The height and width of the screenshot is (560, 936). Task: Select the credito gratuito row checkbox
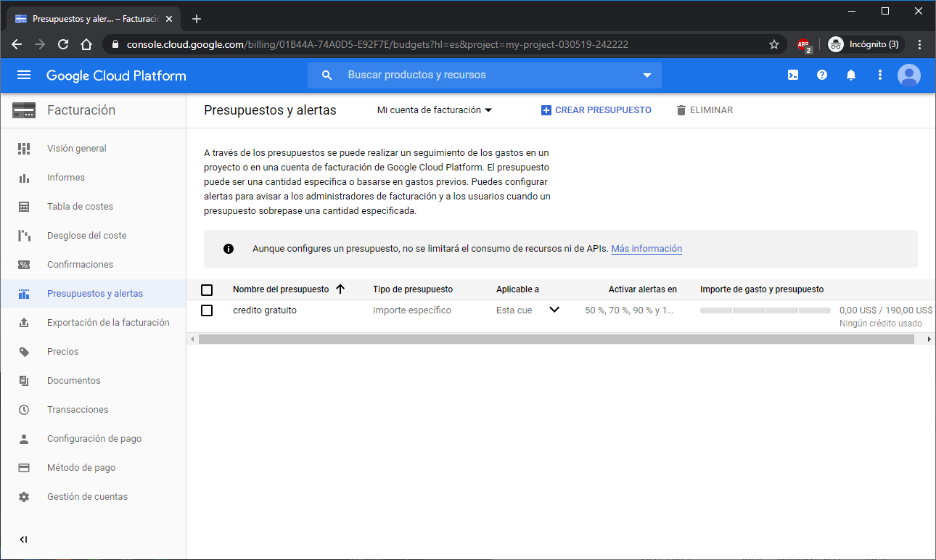207,310
